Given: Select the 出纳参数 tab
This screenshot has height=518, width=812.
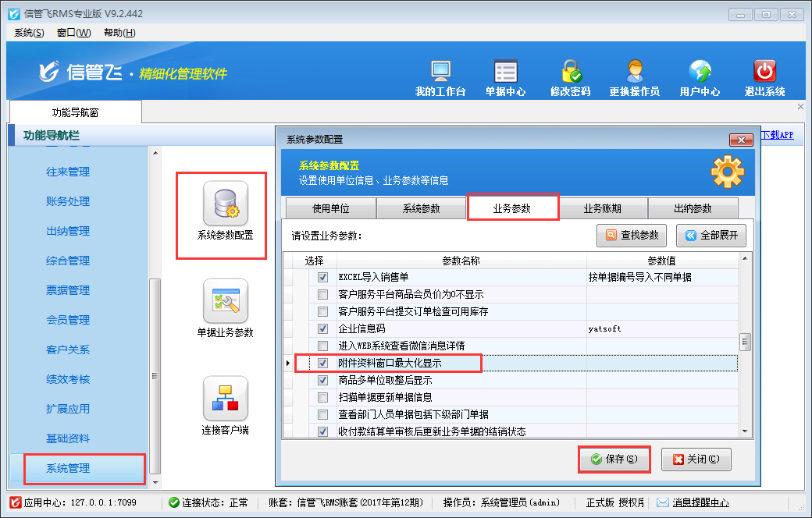Looking at the screenshot, I should (693, 209).
